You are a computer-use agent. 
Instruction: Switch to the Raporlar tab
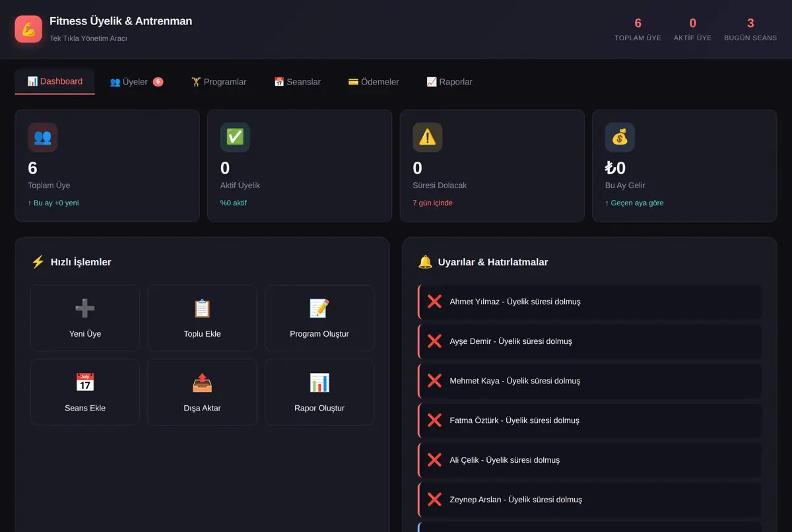click(449, 82)
